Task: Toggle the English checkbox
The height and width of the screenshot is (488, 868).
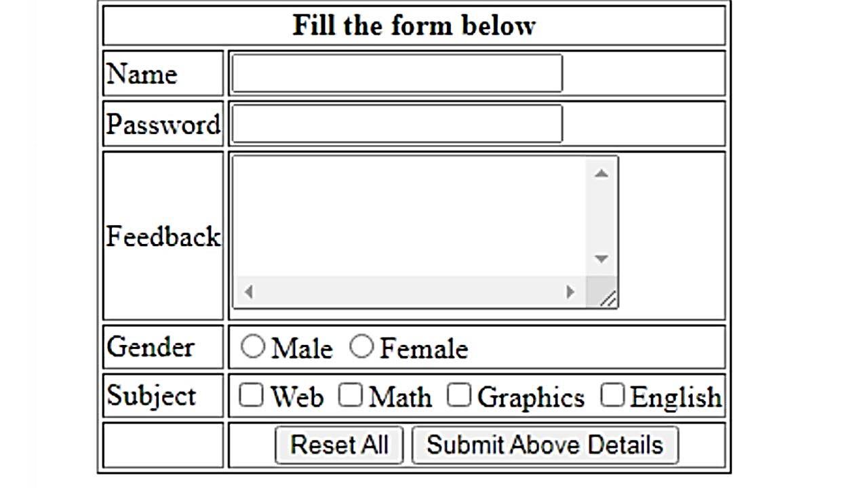Action: coord(612,395)
